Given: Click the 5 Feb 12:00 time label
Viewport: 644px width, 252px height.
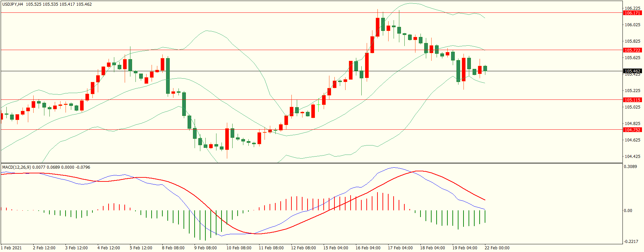Looking at the screenshot, I should pos(141,248).
